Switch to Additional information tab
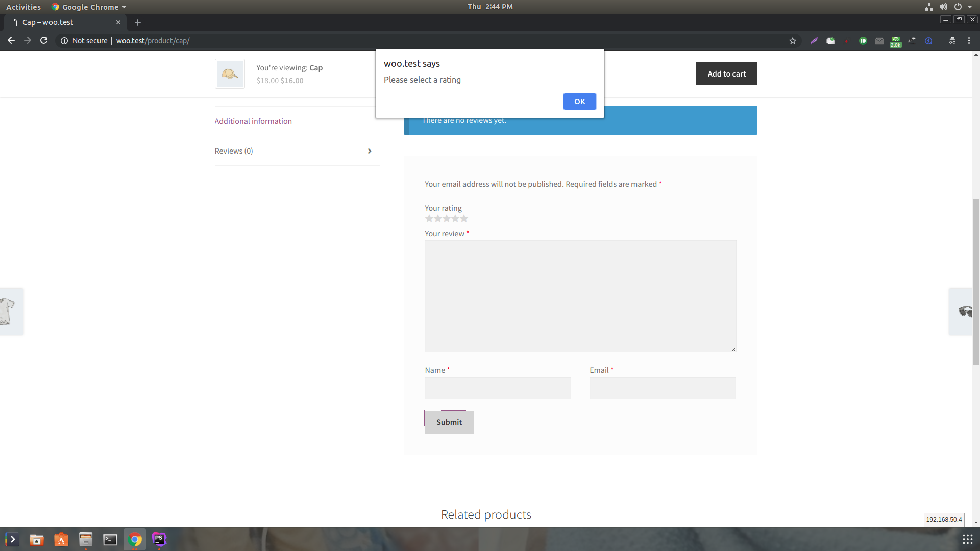 (x=253, y=121)
